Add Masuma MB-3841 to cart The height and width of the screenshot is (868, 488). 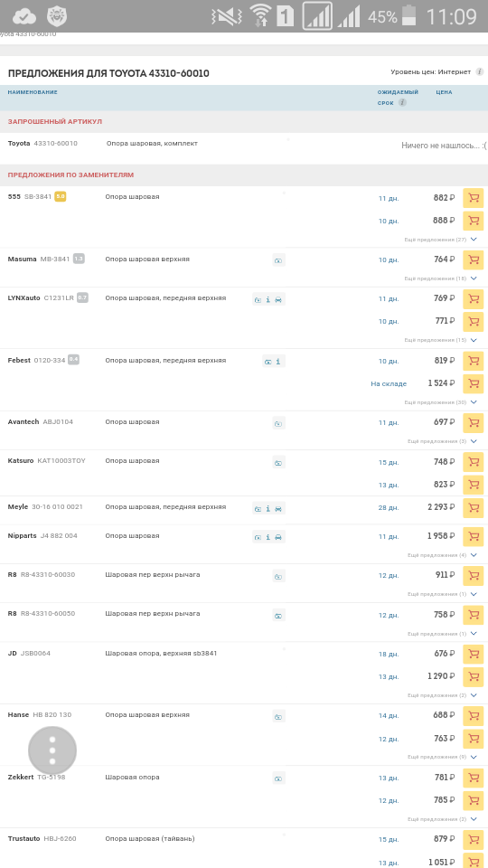(x=473, y=259)
